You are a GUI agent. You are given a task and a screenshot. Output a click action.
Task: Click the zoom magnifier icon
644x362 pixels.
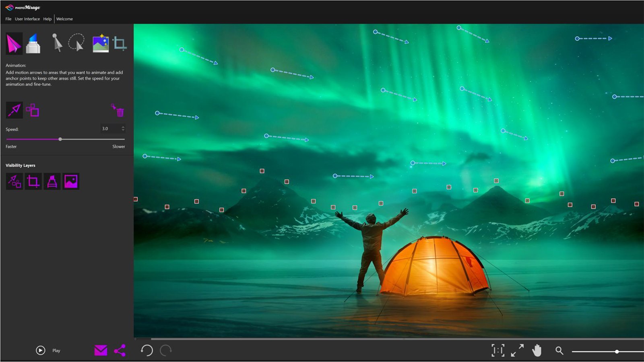pyautogui.click(x=559, y=351)
